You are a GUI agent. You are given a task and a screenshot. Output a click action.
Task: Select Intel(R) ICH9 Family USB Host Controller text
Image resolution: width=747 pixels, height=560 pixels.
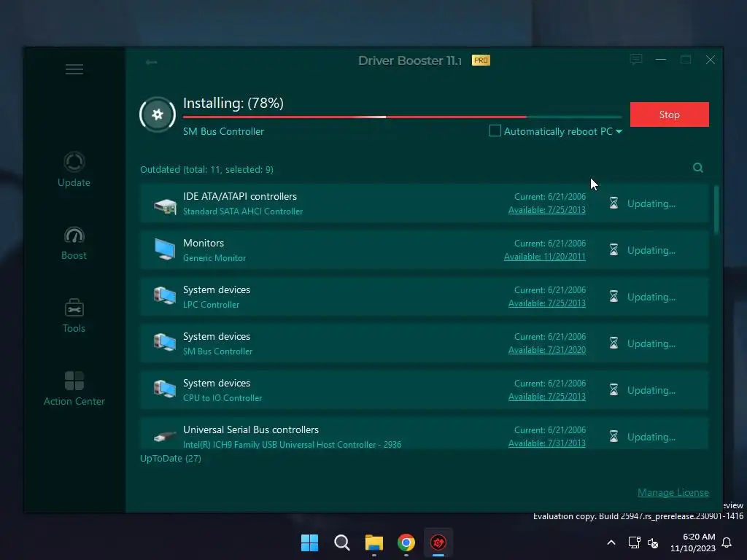click(x=292, y=444)
